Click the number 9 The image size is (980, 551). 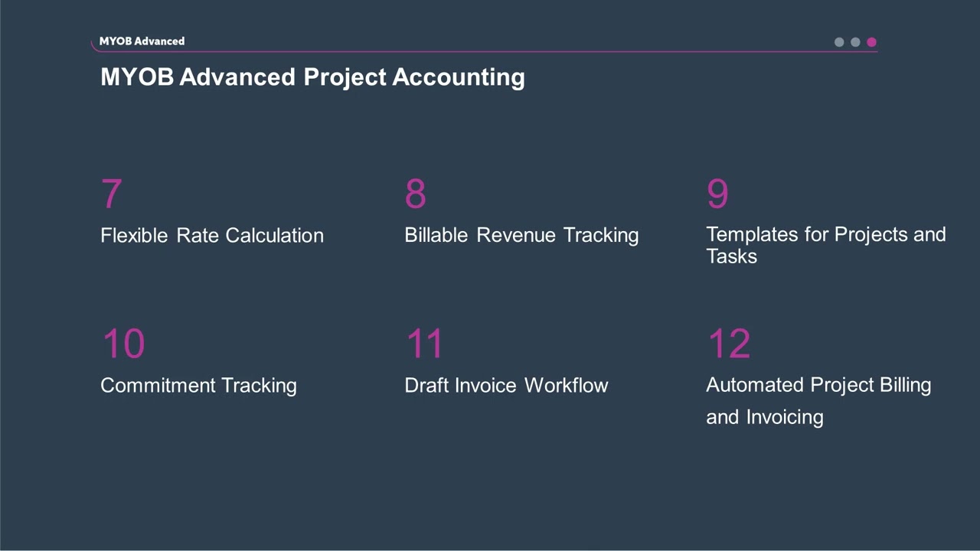pyautogui.click(x=717, y=194)
